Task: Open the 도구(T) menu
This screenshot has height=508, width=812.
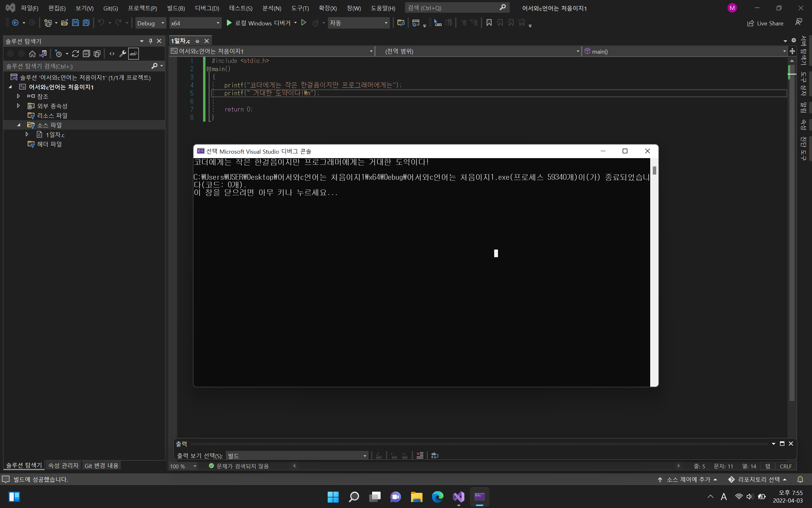Action: click(x=300, y=8)
